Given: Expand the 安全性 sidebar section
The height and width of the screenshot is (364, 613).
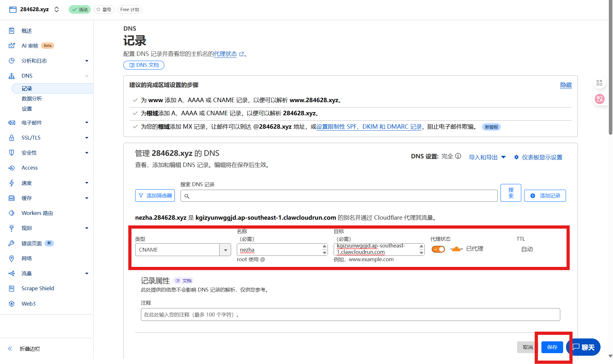Looking at the screenshot, I should tap(87, 153).
